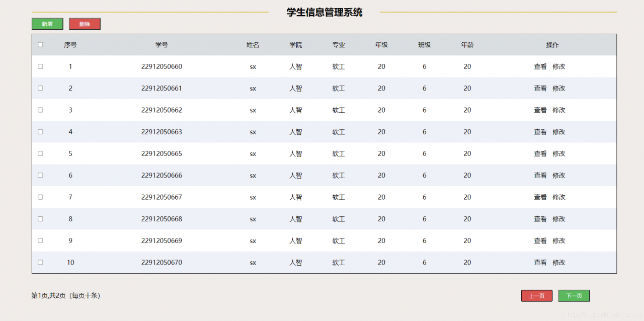Click 修改 for student 22912050665
The height and width of the screenshot is (321, 644).
coord(559,153)
